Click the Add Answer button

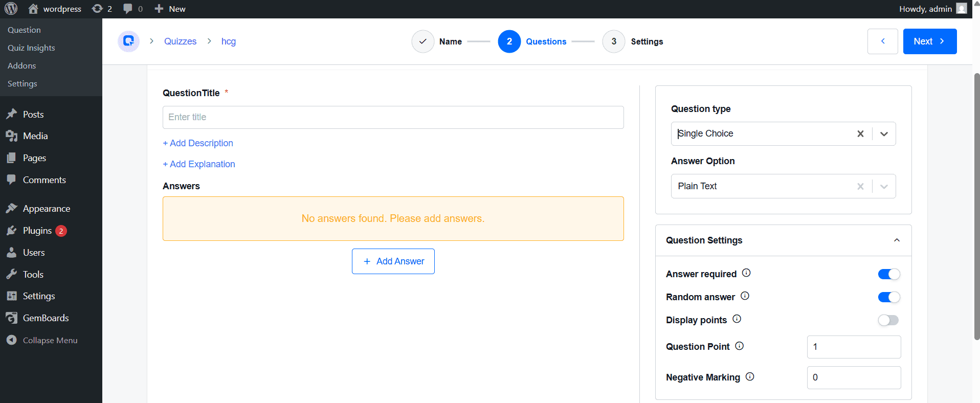coord(393,261)
